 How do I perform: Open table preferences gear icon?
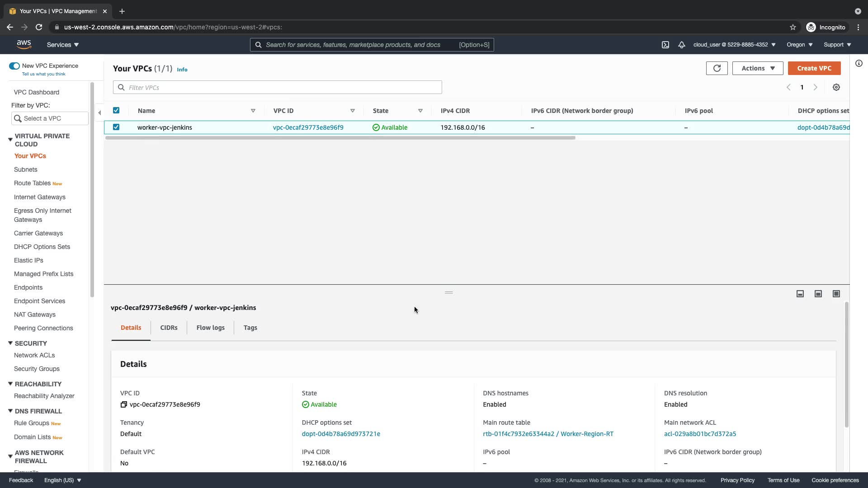[836, 87]
